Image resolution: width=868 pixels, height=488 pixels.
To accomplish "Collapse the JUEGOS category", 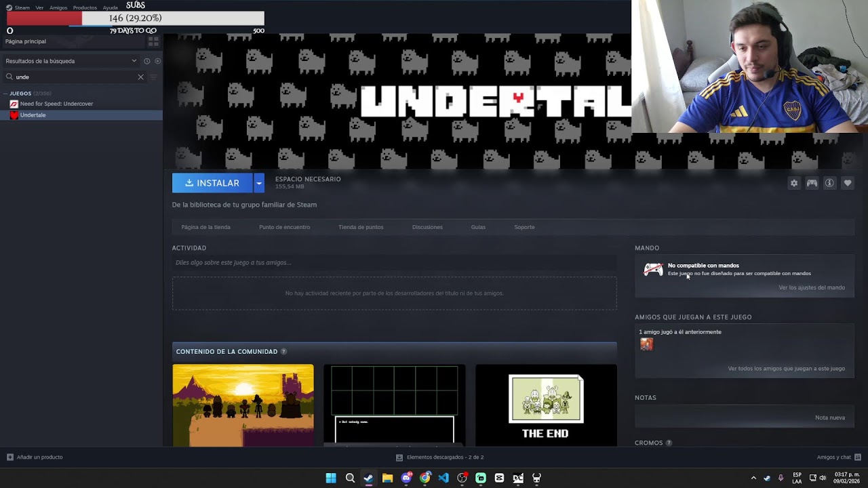I will point(5,94).
